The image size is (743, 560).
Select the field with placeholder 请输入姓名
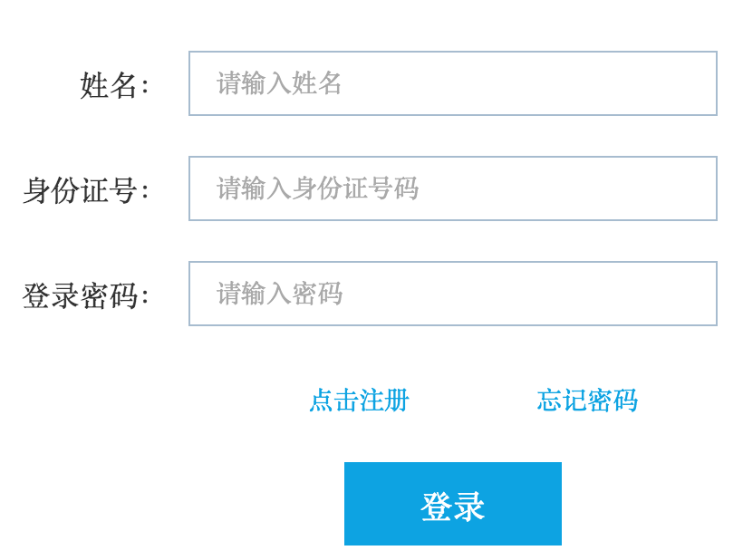(x=452, y=83)
